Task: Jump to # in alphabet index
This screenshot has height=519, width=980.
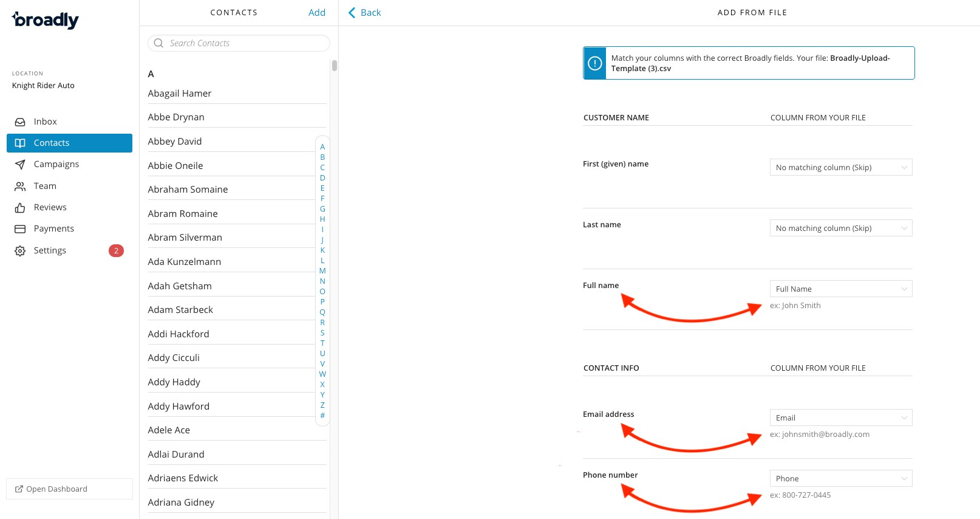Action: click(x=322, y=416)
